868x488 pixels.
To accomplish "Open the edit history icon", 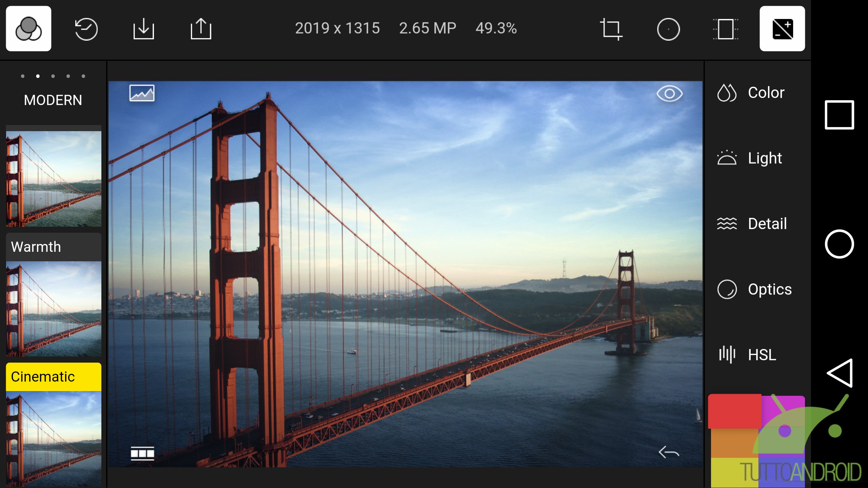I will (x=86, y=29).
